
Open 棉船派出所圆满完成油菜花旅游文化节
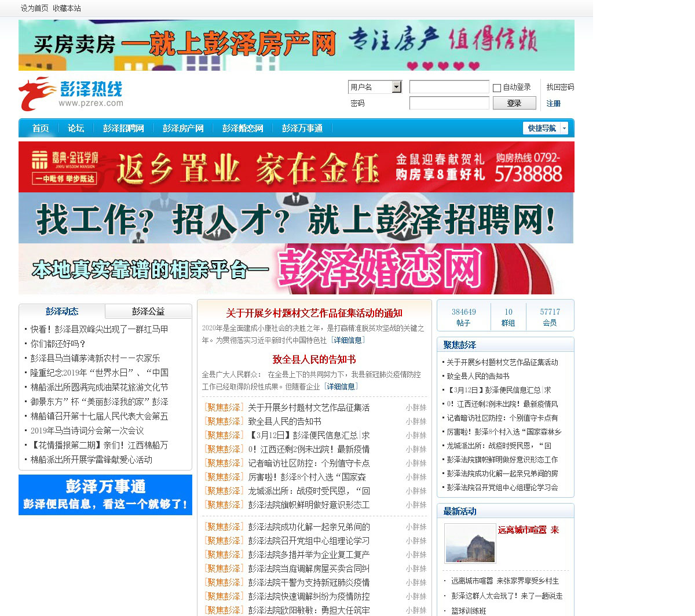coord(100,387)
